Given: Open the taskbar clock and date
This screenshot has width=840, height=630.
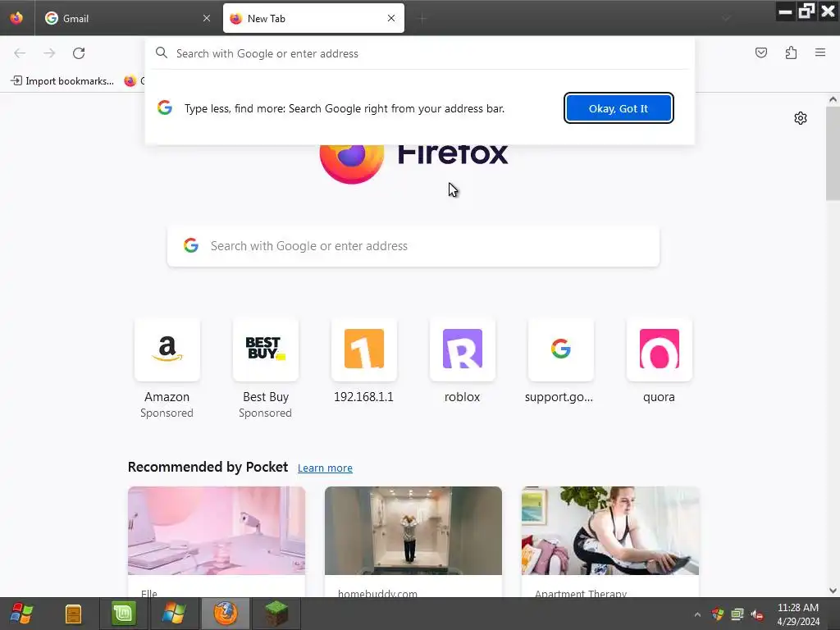Looking at the screenshot, I should 798,614.
